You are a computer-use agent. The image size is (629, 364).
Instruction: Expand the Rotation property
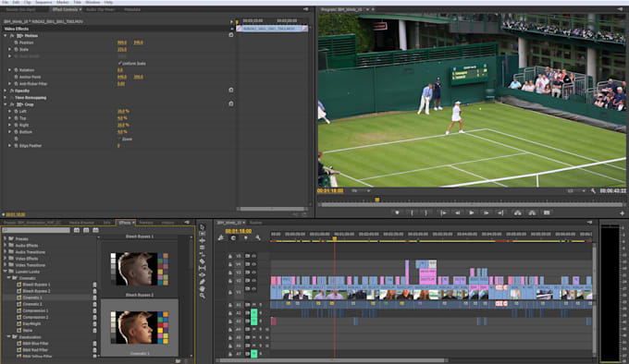10,70
